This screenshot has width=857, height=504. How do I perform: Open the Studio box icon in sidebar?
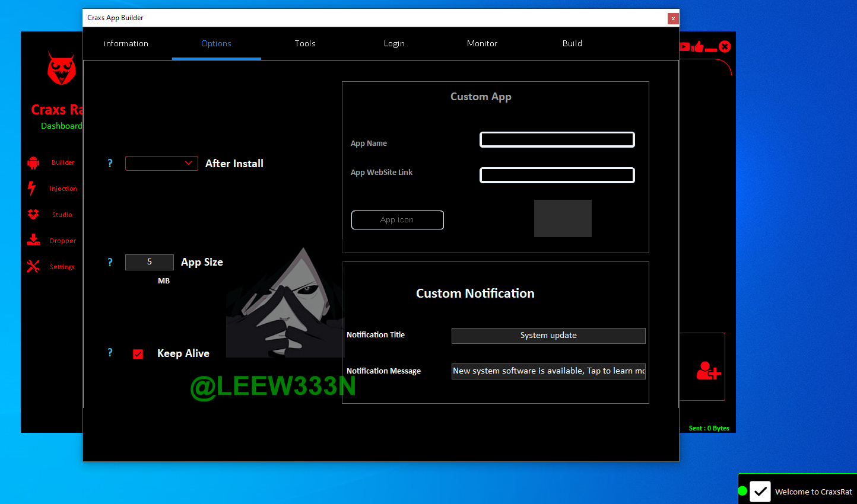pyautogui.click(x=33, y=215)
